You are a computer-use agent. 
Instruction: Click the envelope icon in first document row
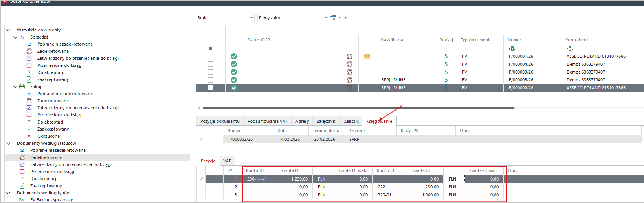[367, 56]
